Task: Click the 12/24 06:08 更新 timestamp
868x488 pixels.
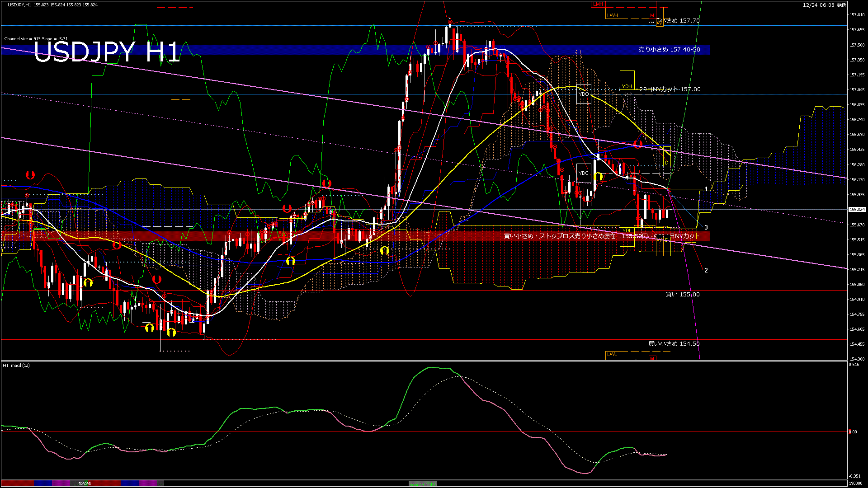Action: click(x=824, y=5)
